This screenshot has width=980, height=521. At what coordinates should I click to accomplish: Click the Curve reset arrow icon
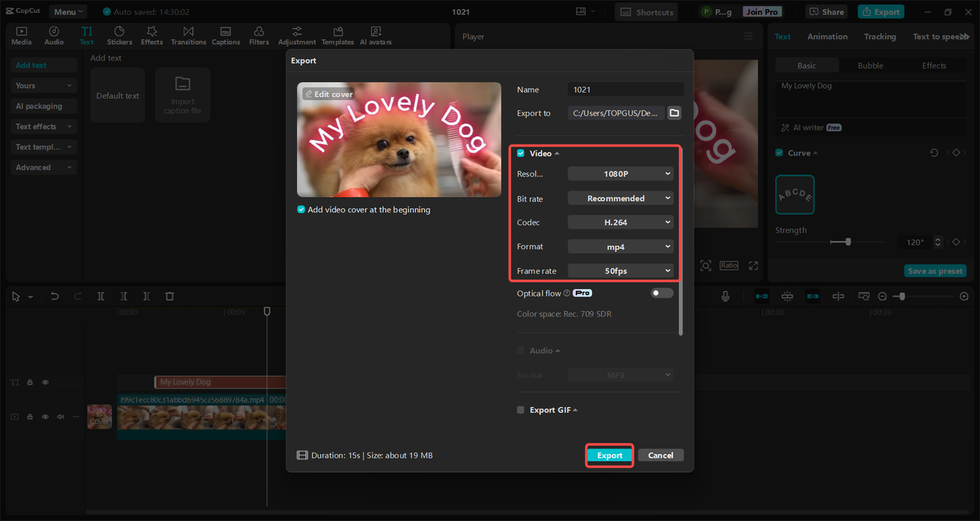click(x=934, y=153)
